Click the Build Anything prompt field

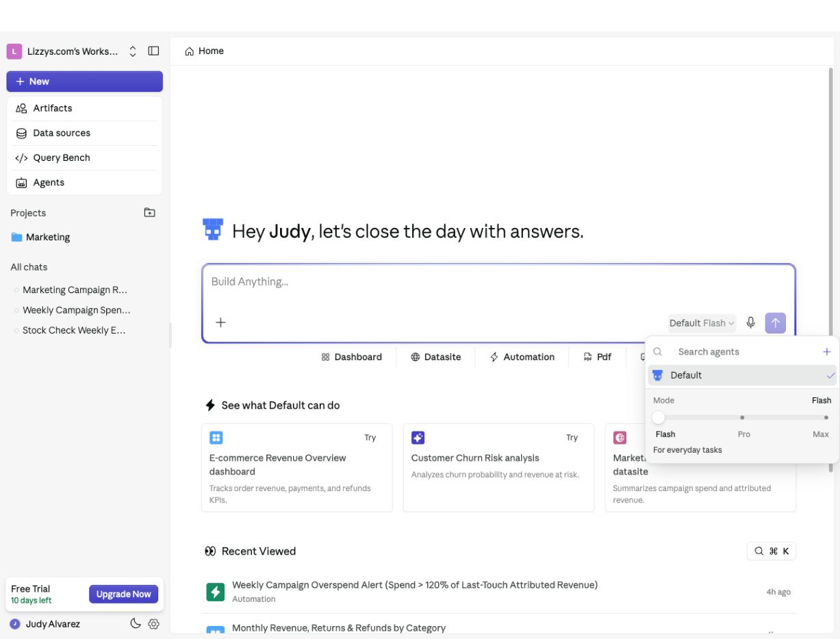pyautogui.click(x=498, y=282)
